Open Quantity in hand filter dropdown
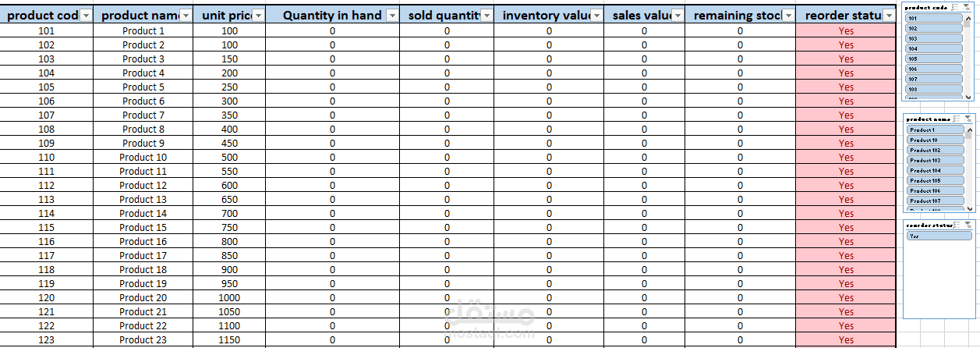 click(391, 16)
